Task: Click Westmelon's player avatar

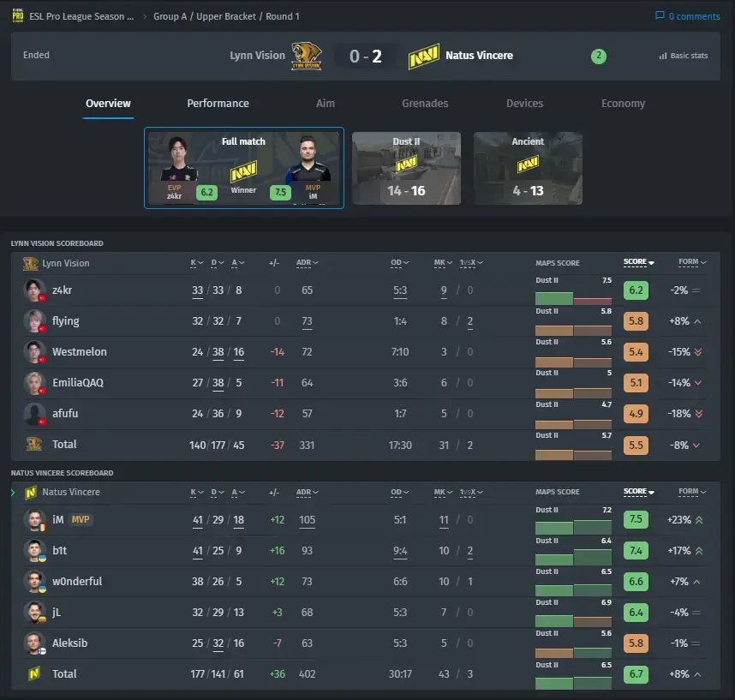Action: (x=34, y=352)
